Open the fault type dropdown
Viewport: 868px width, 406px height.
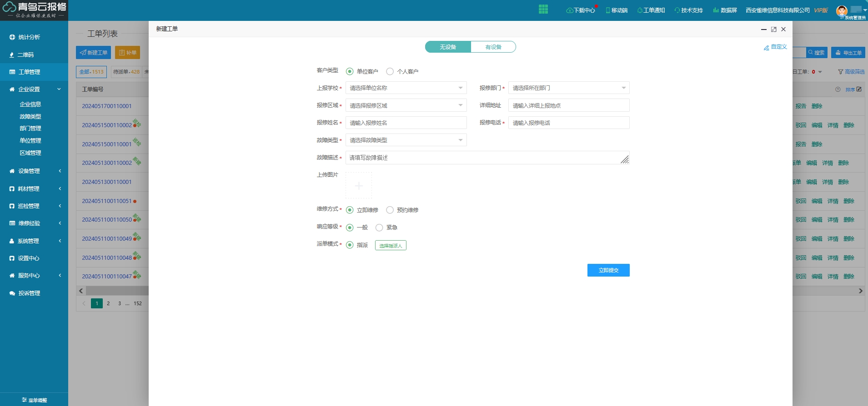406,140
